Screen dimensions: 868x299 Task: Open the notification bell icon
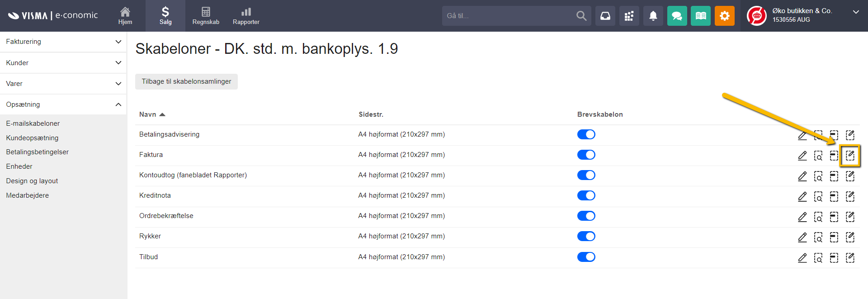[x=653, y=16]
